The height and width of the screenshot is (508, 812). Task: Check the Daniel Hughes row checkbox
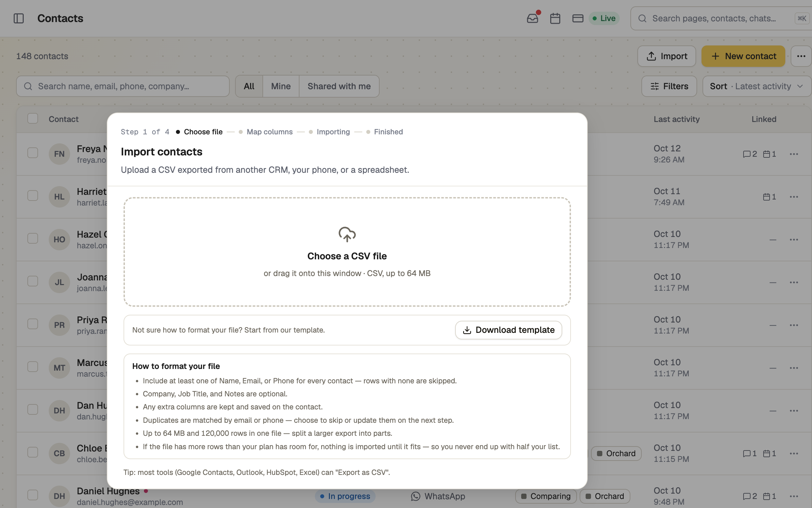pos(32,495)
